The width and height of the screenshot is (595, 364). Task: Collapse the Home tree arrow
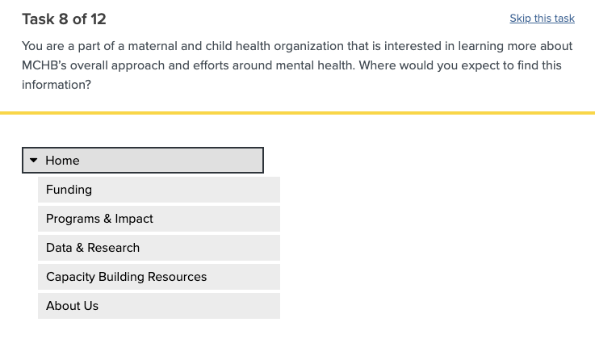click(34, 161)
